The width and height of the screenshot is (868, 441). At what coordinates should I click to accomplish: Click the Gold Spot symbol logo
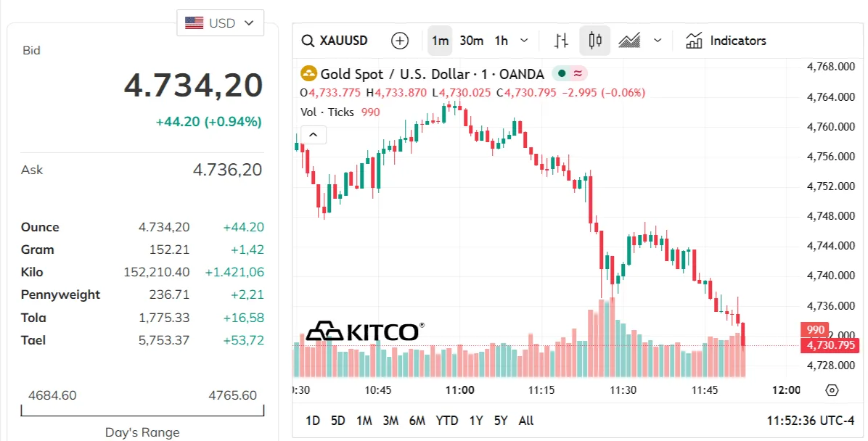click(x=308, y=73)
